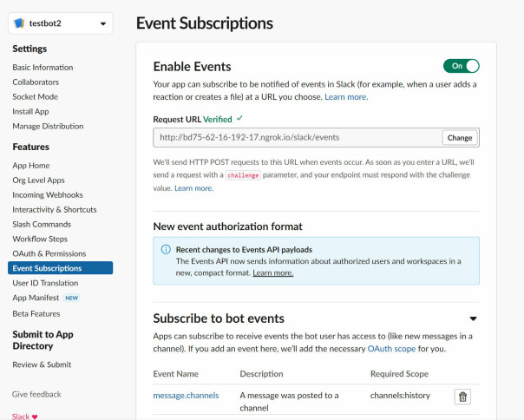The image size is (524, 420).
Task: Click the Recent changes to Events API payloads title
Action: click(x=244, y=249)
